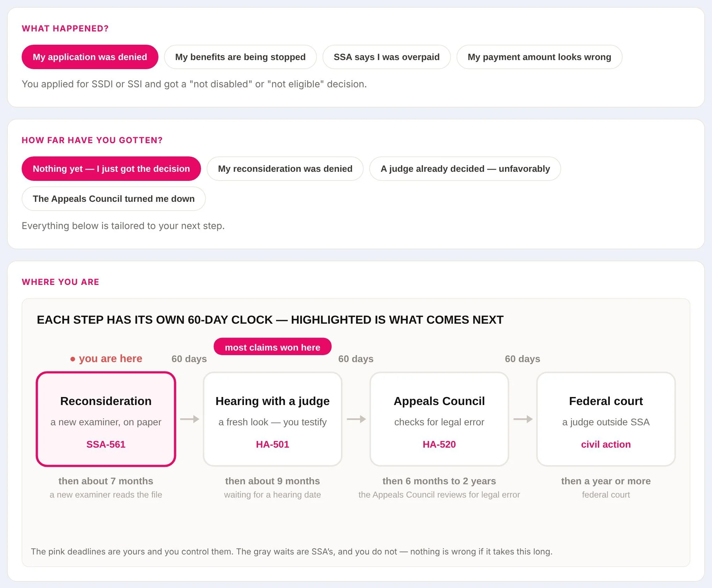The height and width of the screenshot is (588, 712).
Task: Open the SSA-561 form link
Action: [106, 444]
